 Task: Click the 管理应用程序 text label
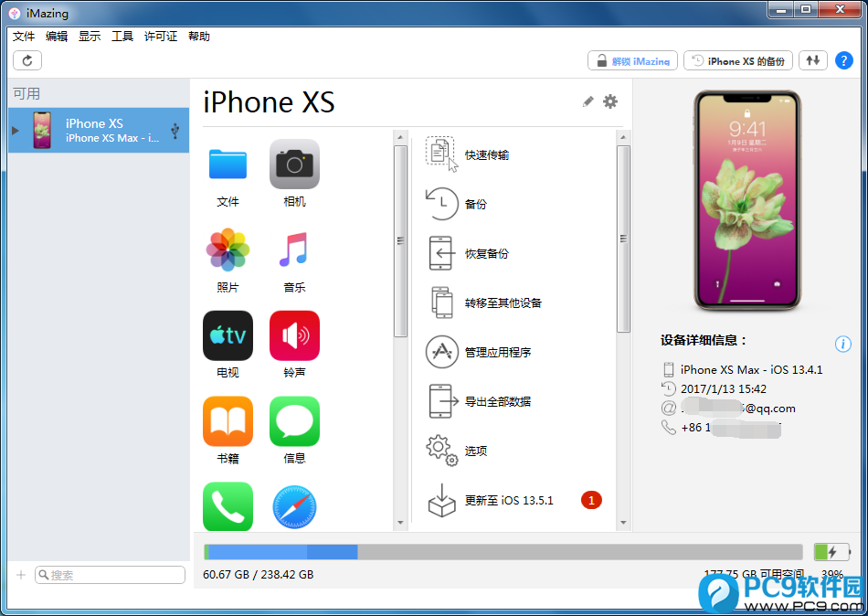(x=498, y=352)
